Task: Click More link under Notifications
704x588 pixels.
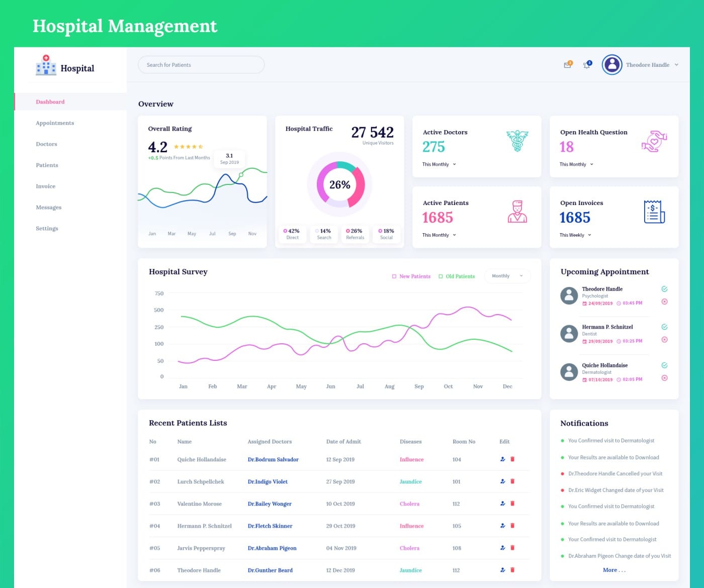Action: [614, 570]
